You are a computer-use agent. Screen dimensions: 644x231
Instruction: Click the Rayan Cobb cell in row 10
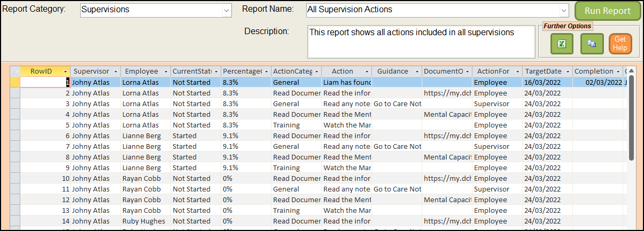click(142, 178)
